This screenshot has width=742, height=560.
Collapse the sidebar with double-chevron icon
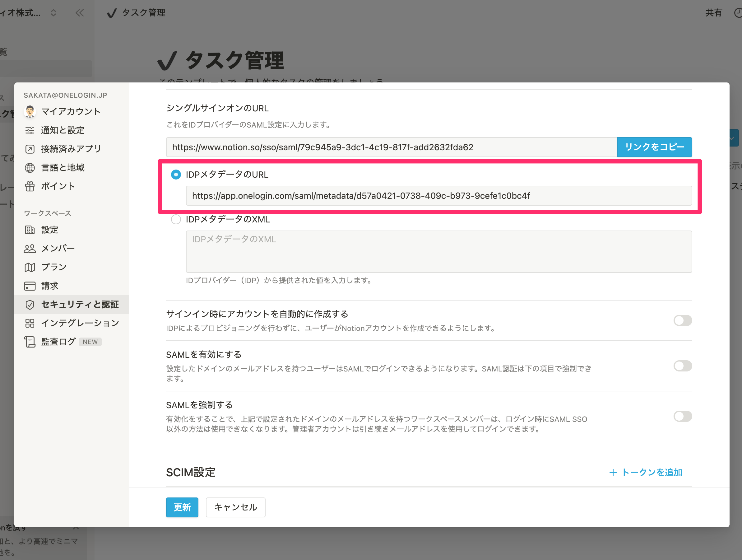pos(80,13)
